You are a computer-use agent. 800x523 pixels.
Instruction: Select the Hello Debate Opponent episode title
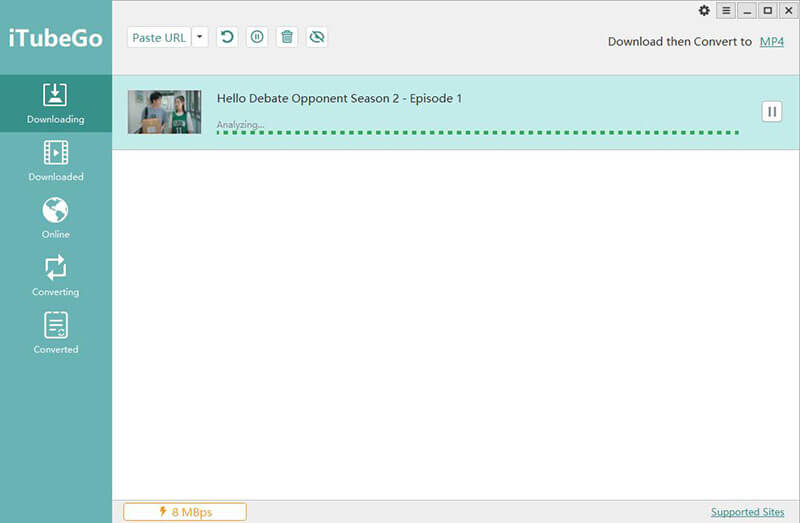click(339, 98)
